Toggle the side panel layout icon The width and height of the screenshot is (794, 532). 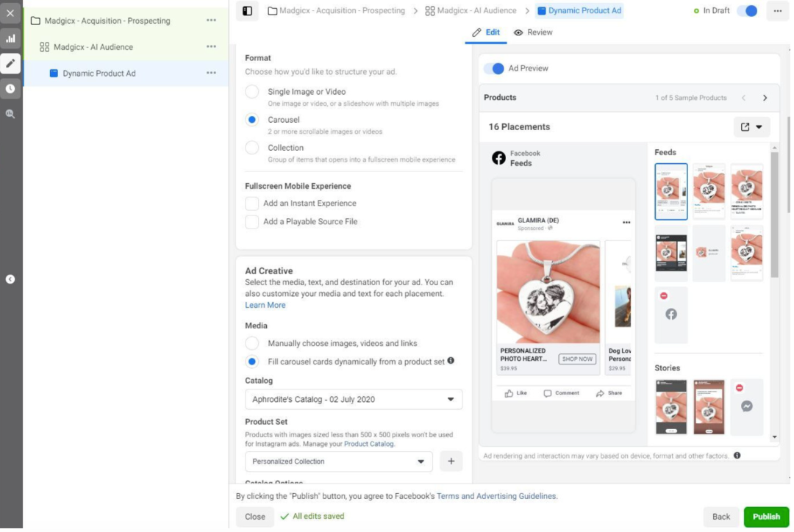[247, 11]
